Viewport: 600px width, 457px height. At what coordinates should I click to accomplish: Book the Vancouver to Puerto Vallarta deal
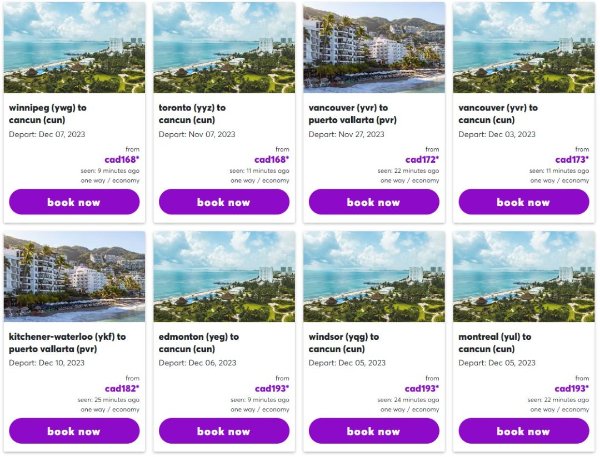click(x=373, y=202)
